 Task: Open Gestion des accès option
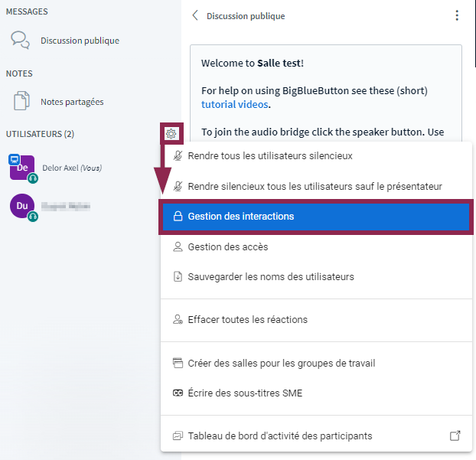click(227, 247)
